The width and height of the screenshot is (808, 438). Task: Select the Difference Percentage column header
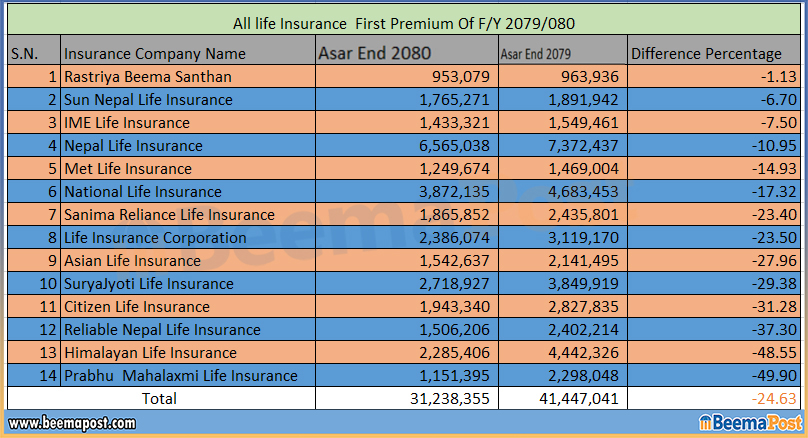pos(707,54)
